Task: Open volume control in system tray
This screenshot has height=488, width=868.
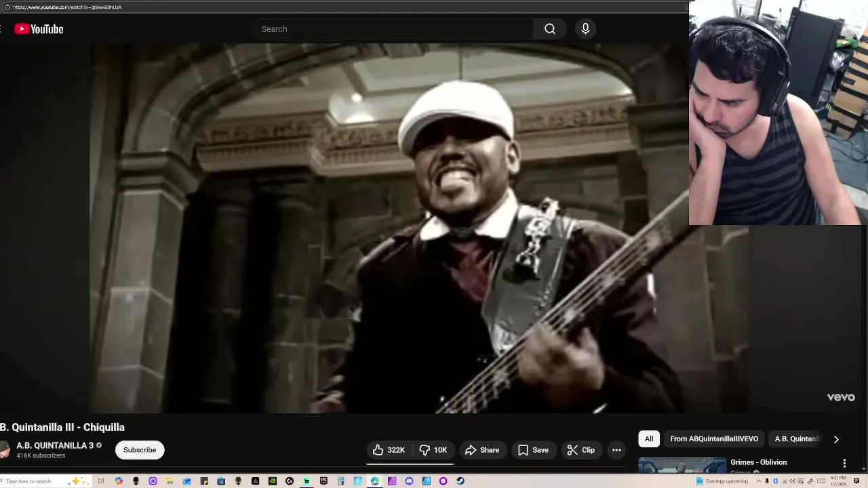Action: 792,481
